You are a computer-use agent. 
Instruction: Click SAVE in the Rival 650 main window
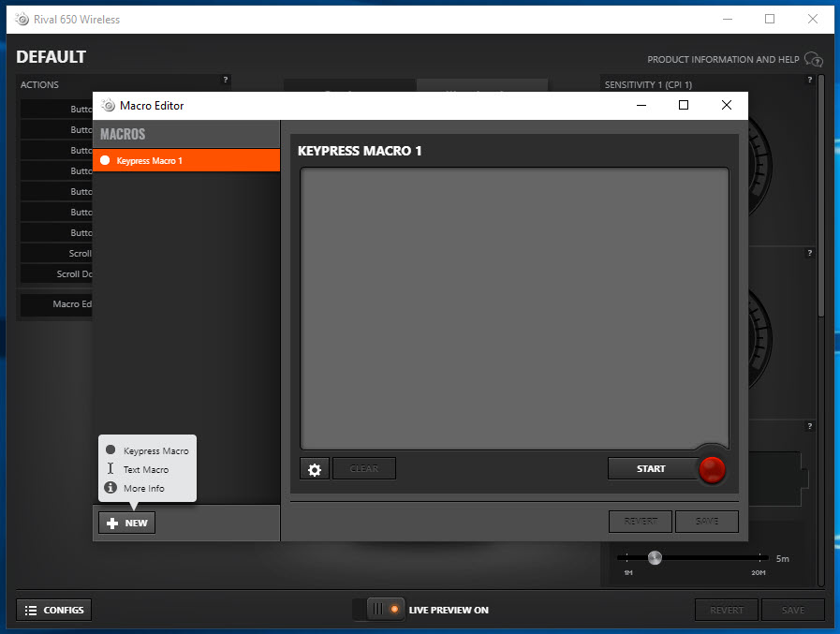[793, 610]
